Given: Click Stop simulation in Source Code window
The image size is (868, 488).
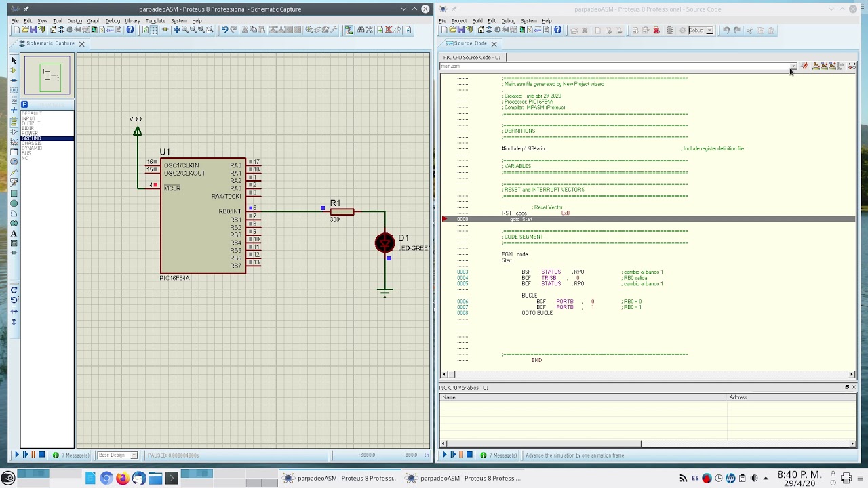Looking at the screenshot, I should click(469, 455).
